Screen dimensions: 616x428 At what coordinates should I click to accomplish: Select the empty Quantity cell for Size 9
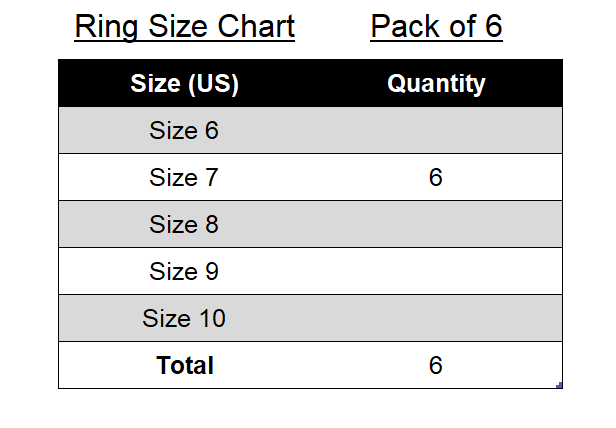[x=436, y=272]
